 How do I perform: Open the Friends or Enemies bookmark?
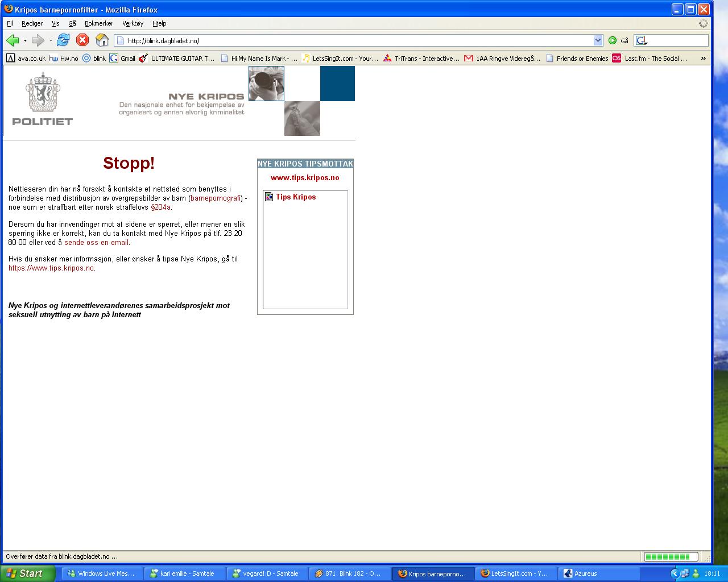click(x=577, y=58)
